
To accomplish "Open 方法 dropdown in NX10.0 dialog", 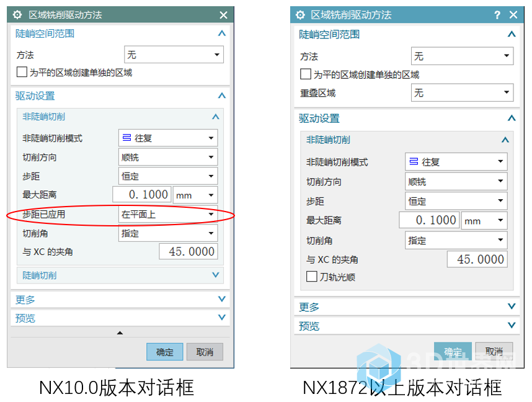I will tap(174, 55).
